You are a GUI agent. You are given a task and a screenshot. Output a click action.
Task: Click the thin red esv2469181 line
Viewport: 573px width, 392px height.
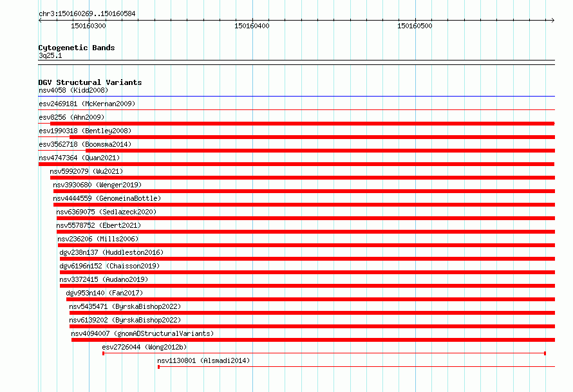point(296,109)
